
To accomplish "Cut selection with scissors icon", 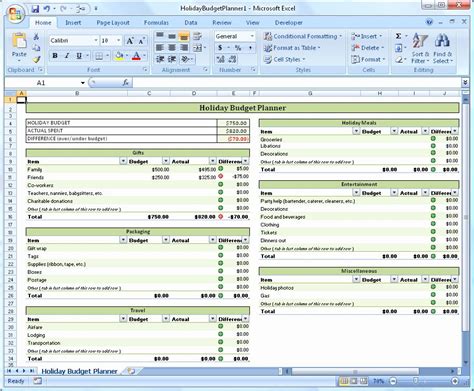I will (x=36, y=36).
